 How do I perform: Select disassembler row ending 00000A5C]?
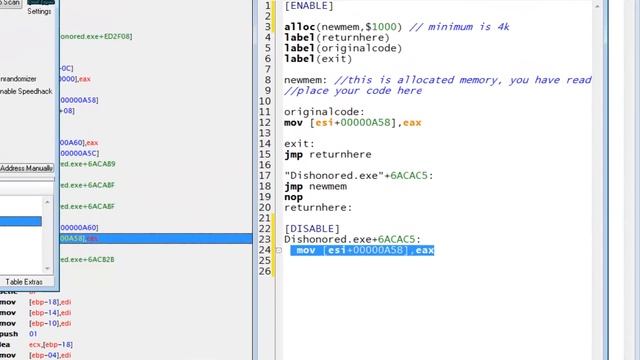click(x=80, y=153)
